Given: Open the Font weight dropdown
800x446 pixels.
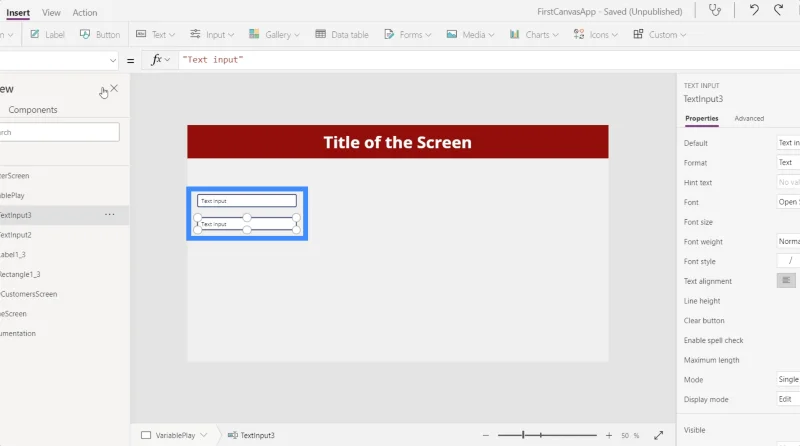Looking at the screenshot, I should (x=788, y=241).
